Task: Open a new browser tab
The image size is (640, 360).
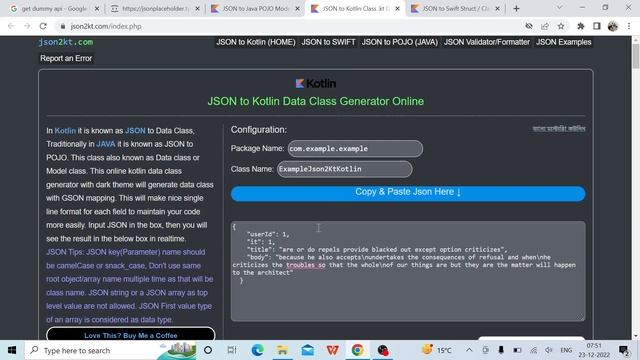Action: click(x=516, y=8)
